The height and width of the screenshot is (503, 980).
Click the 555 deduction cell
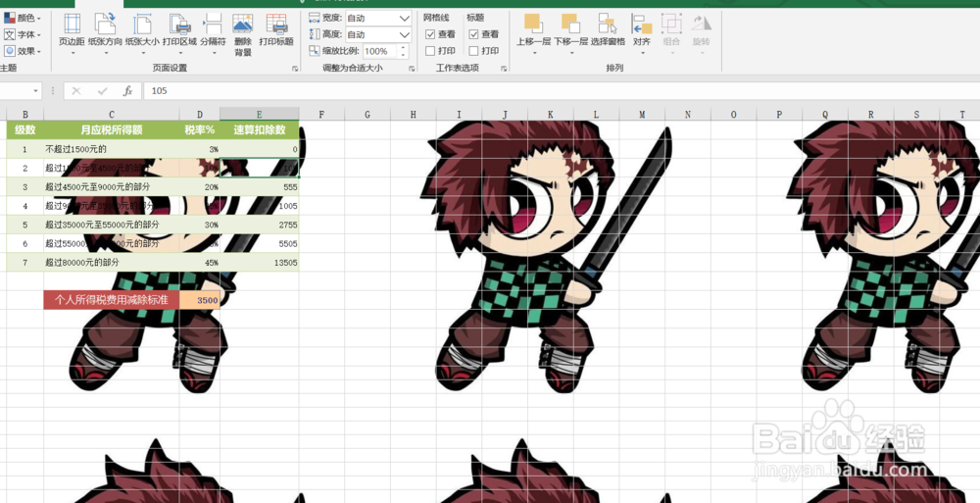(x=260, y=187)
